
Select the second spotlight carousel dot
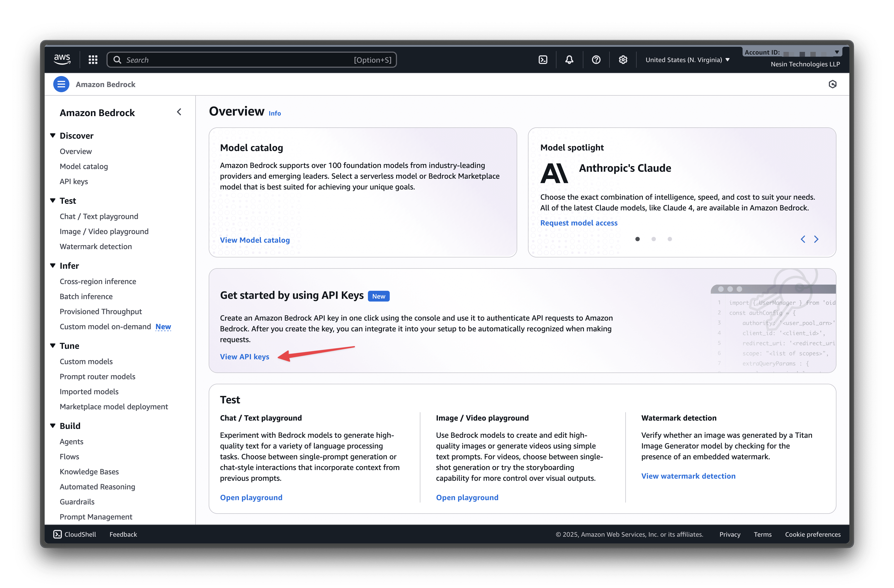[654, 239]
